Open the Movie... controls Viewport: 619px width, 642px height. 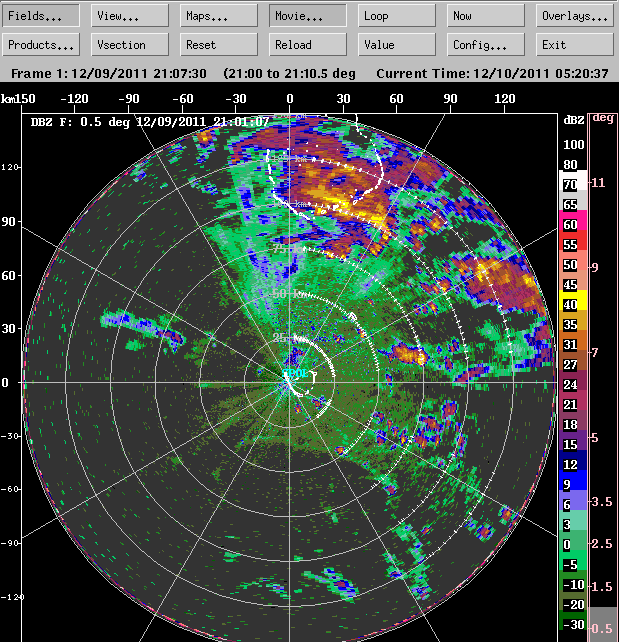point(308,16)
